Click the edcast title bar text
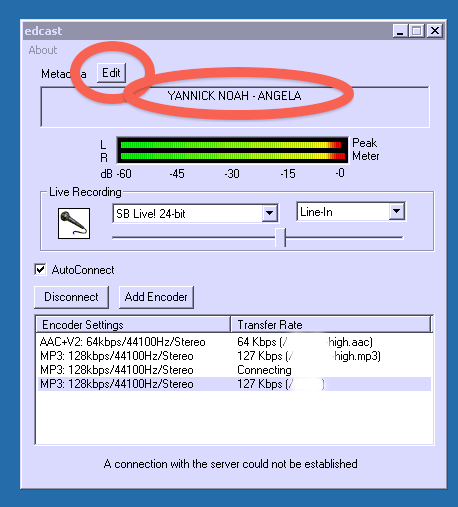This screenshot has width=458, height=507. pyautogui.click(x=43, y=31)
